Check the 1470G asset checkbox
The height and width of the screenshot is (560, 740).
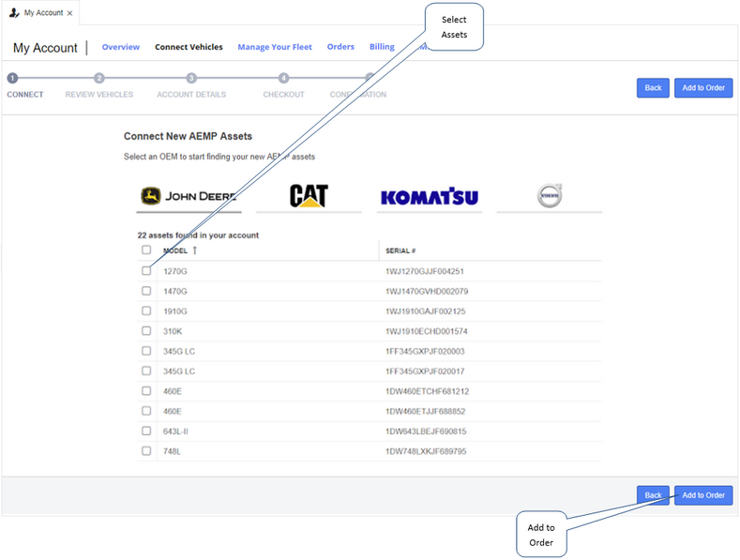(x=146, y=291)
